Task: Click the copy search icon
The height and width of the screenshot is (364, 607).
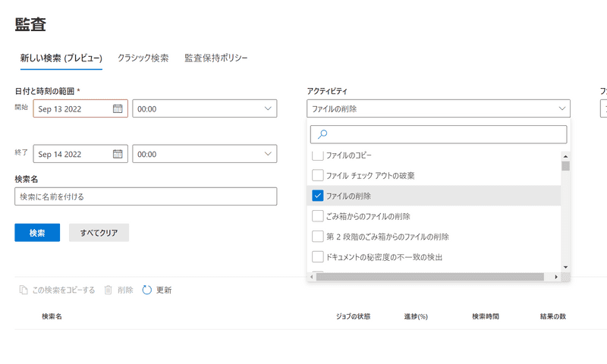Action: [24, 290]
